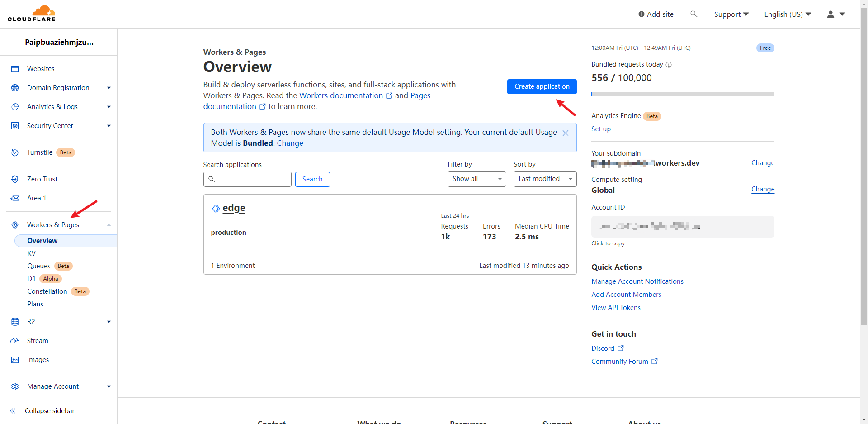Viewport: 868px width, 424px height.
Task: Open the Support menu
Action: tap(731, 14)
